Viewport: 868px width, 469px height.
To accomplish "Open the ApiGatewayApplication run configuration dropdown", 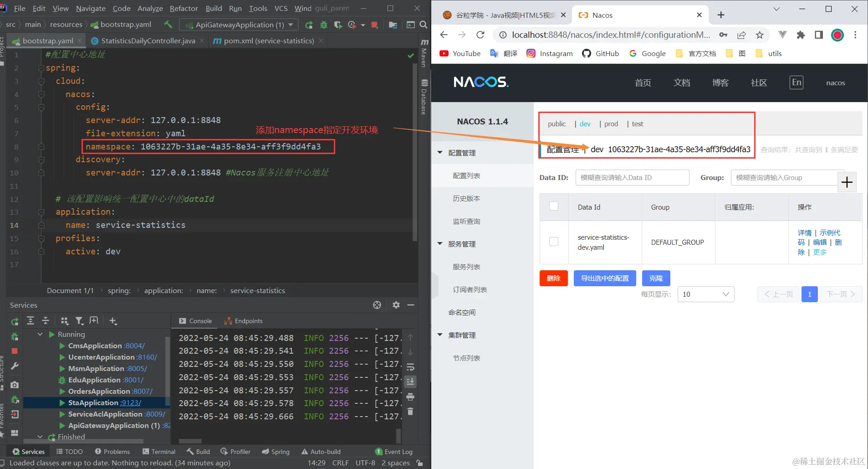I will point(239,25).
